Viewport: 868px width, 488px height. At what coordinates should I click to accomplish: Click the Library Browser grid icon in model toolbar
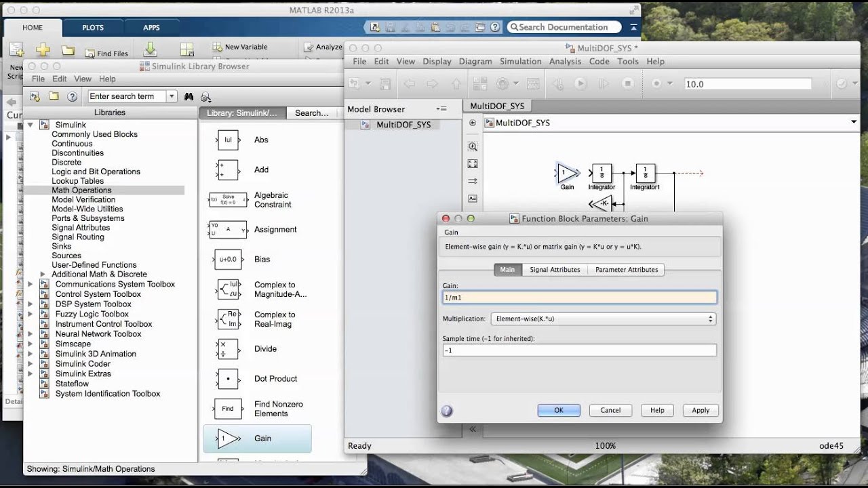click(480, 84)
